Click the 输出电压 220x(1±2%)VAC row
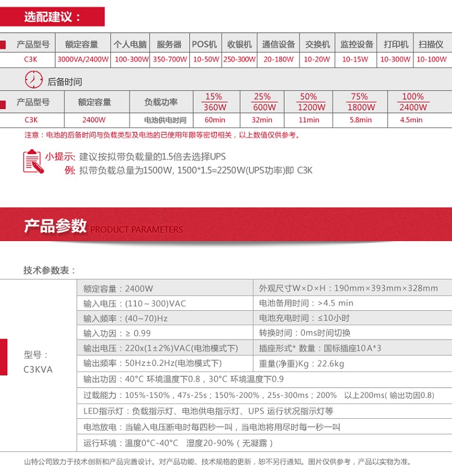The height and width of the screenshot is (476, 452). [x=165, y=348]
